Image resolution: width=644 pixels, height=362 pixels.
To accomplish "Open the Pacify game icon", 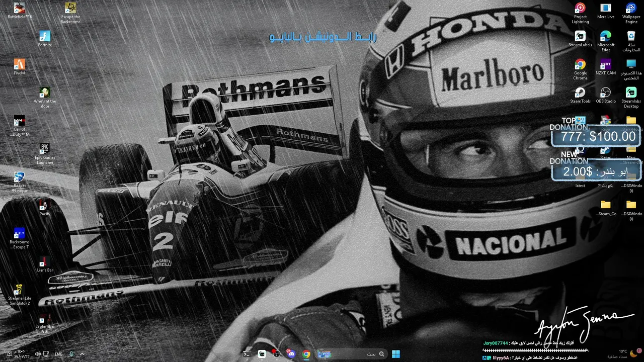I will point(45,208).
